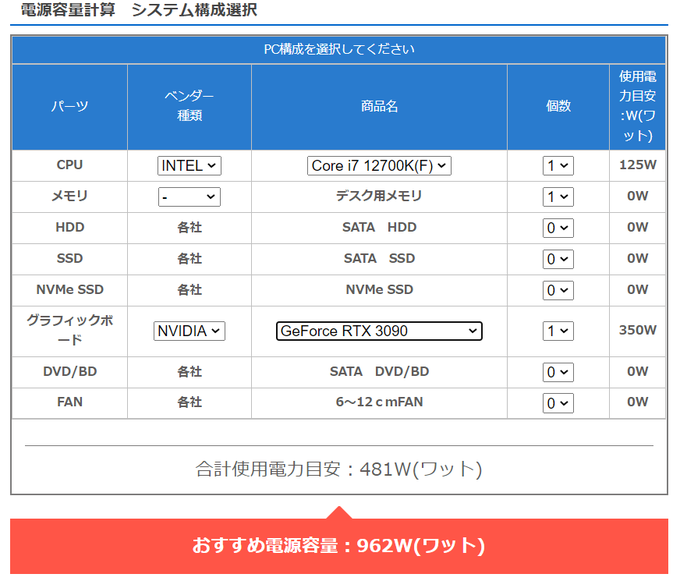Click the SATA SSD product name cell
The width and height of the screenshot is (680, 581).
tap(379, 258)
